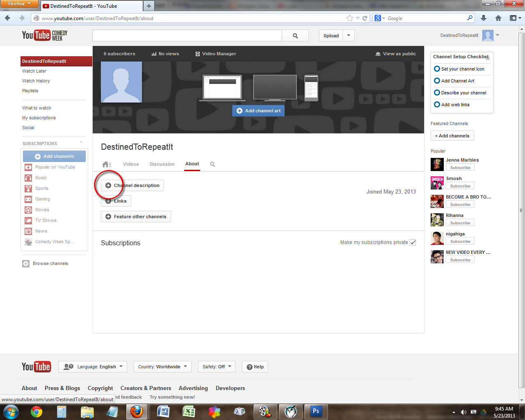Expand the Upload options arrow

click(348, 36)
